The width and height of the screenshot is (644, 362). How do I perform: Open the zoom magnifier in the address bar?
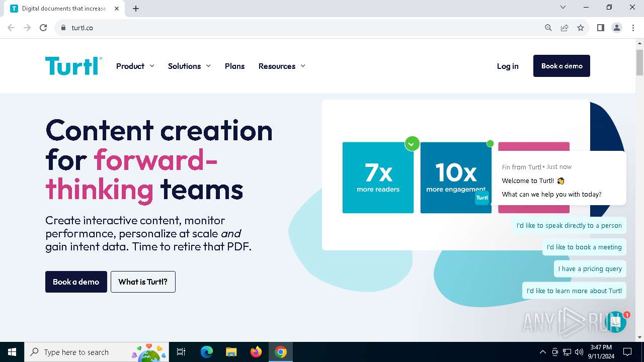pos(548,28)
